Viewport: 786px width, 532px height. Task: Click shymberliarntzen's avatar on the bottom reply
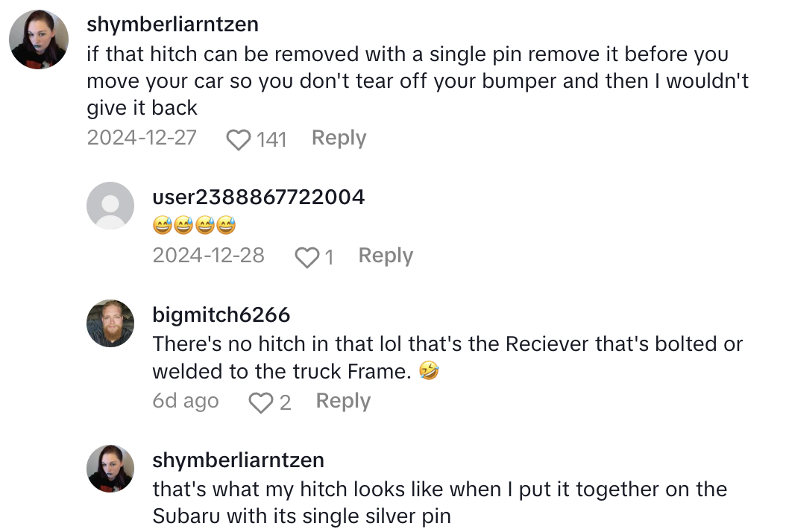point(110,469)
